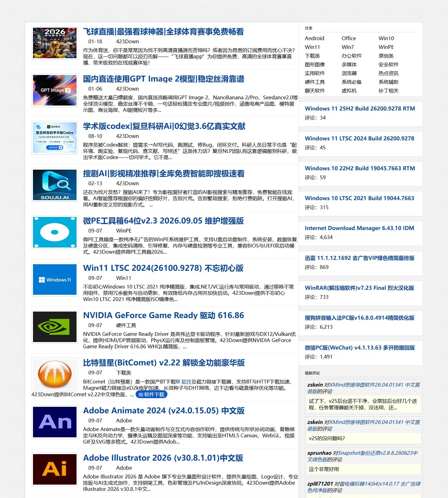Click the BitComet logo icon

point(55,374)
